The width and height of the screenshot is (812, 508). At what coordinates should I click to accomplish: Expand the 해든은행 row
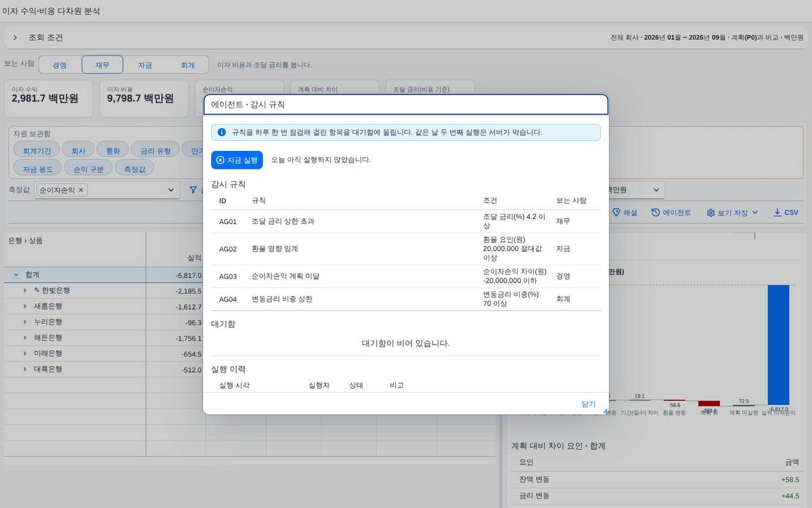[x=24, y=338]
